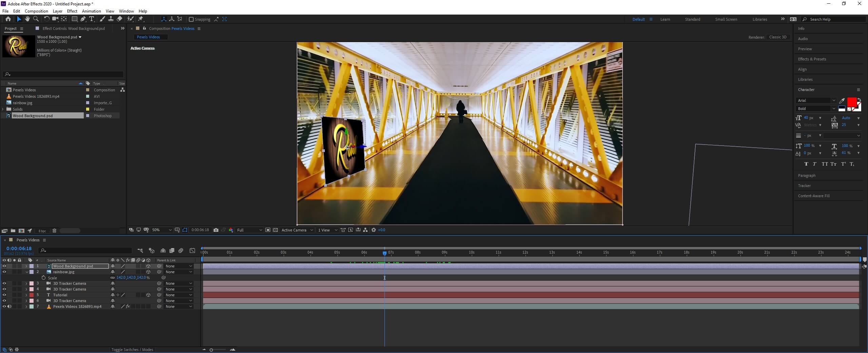This screenshot has width=868, height=353.
Task: Click the Scale stopwatch for rainbow.jpg
Action: coord(43,278)
